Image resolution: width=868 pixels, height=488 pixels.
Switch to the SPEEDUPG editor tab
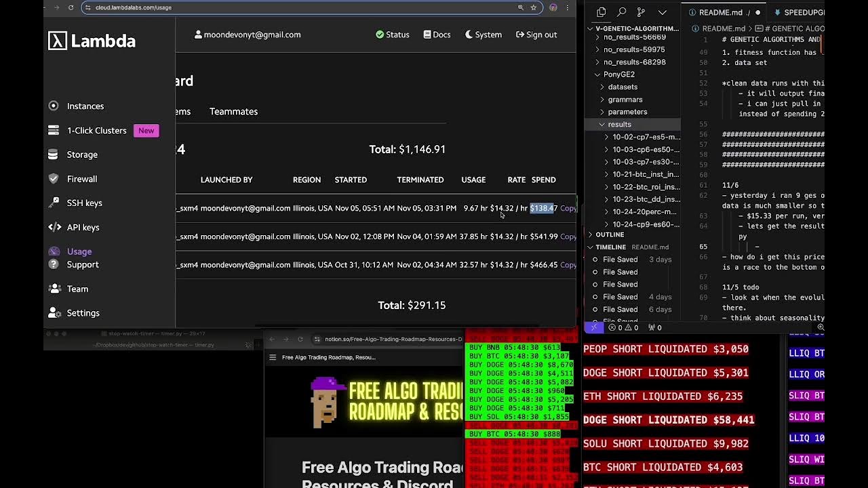[797, 12]
